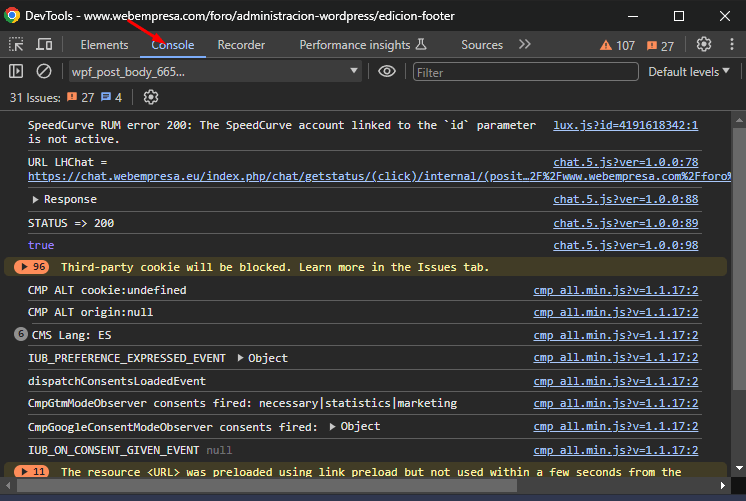Expand Object after IUB_PREFERENCE_EXPRESSED_EVENT
The width and height of the screenshot is (746, 501).
240,358
